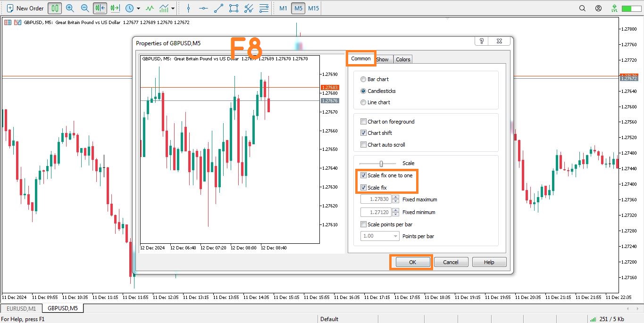
Task: Switch to the EURUSD,M1 chart tab
Action: 21,308
